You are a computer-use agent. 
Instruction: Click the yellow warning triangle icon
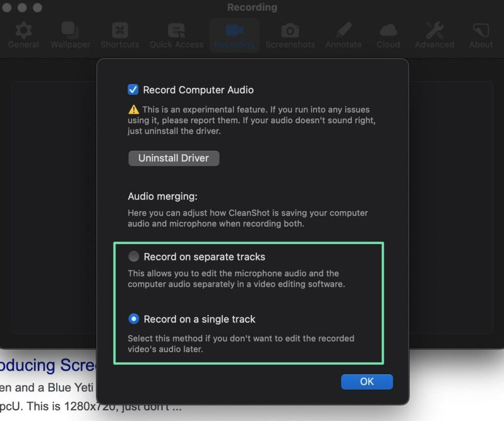[x=133, y=110]
